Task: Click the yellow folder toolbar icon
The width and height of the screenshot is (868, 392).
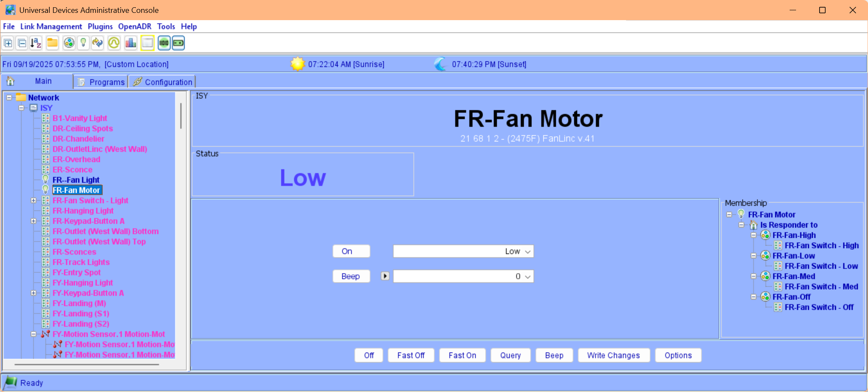Action: pos(52,43)
